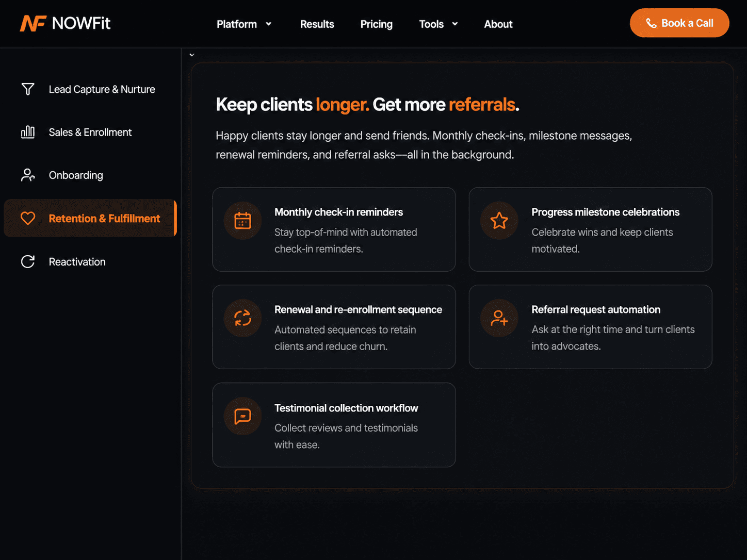Screen dimensions: 747x560
Task: Click the Book a Call button
Action: [679, 23]
